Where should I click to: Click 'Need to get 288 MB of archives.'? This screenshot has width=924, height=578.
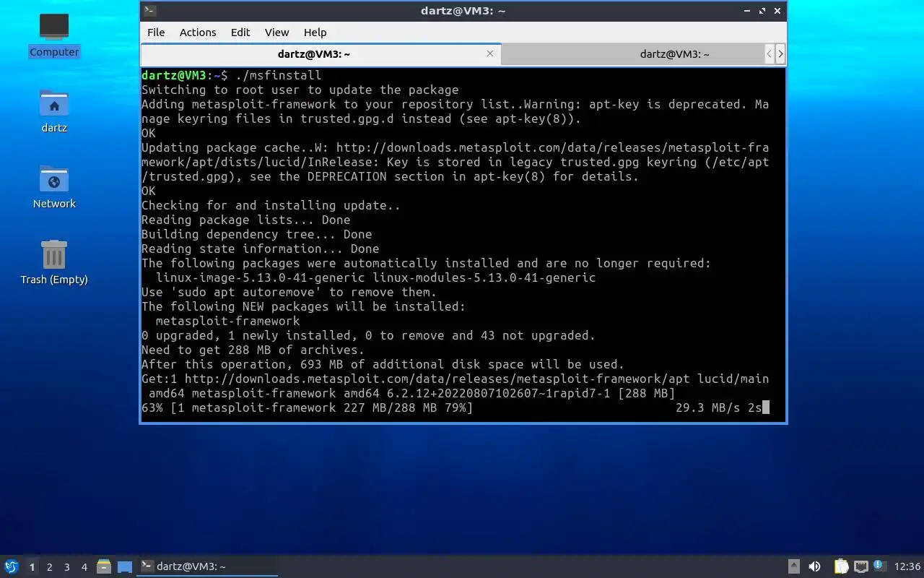point(253,350)
